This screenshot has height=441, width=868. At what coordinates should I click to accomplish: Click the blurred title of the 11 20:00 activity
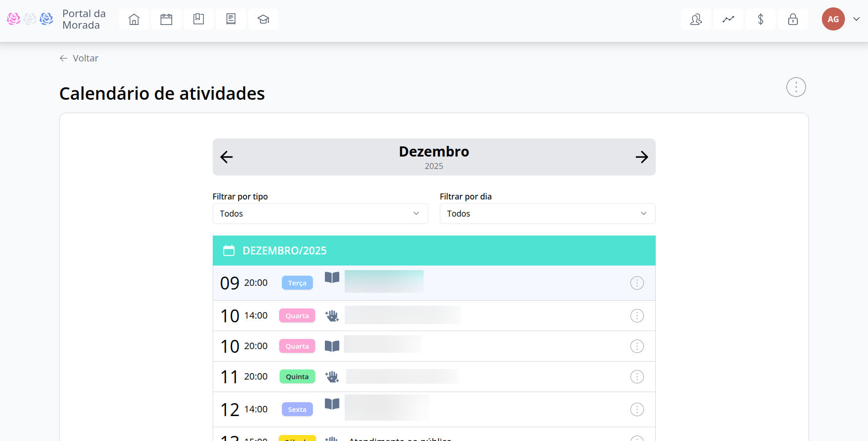[x=402, y=376]
